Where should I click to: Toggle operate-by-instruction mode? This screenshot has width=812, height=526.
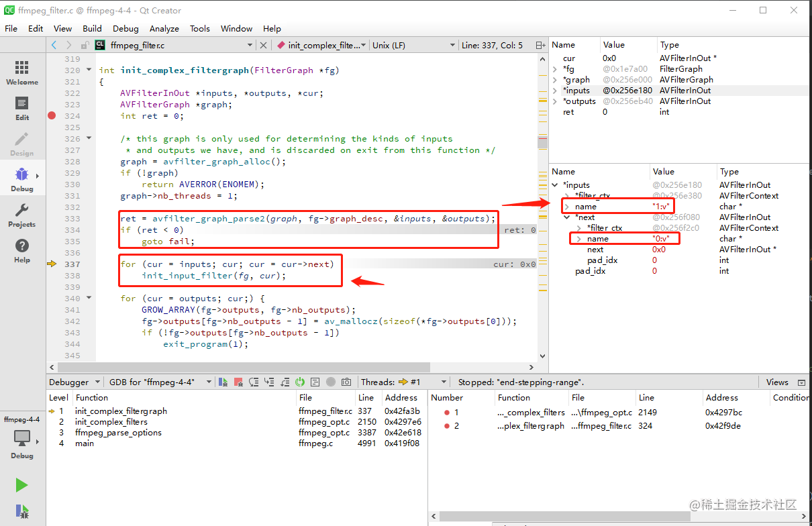pyautogui.click(x=315, y=382)
